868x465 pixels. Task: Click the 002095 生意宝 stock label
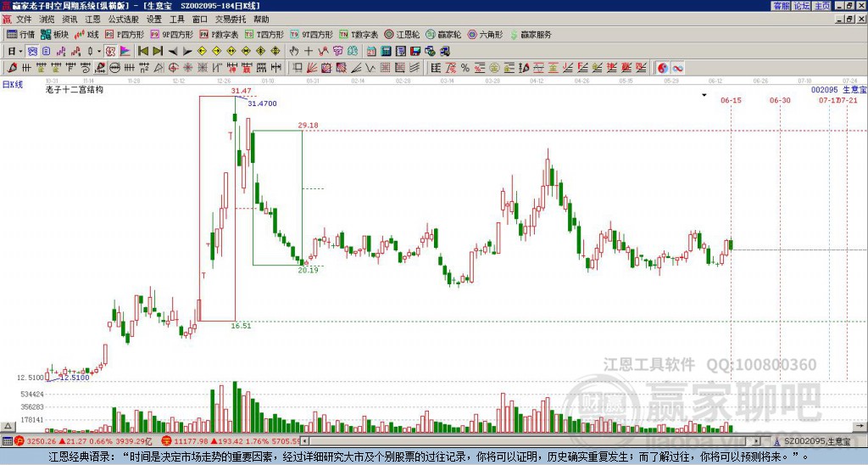coord(838,90)
